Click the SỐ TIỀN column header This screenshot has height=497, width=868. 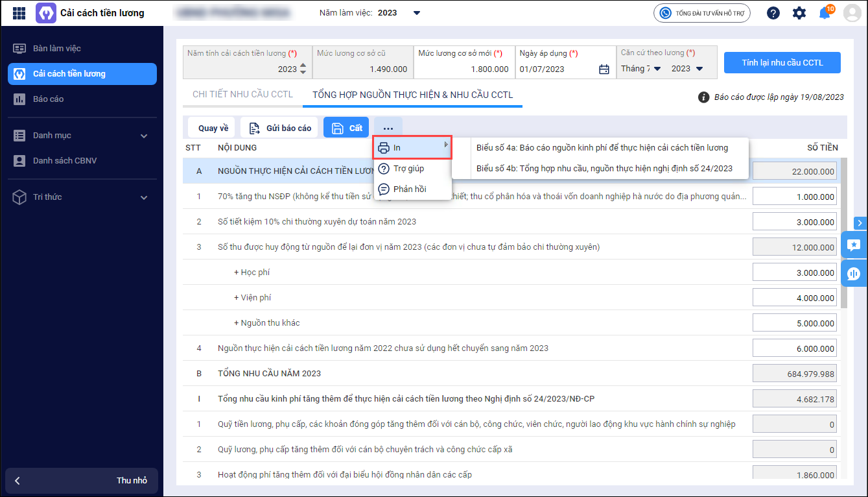tap(822, 148)
